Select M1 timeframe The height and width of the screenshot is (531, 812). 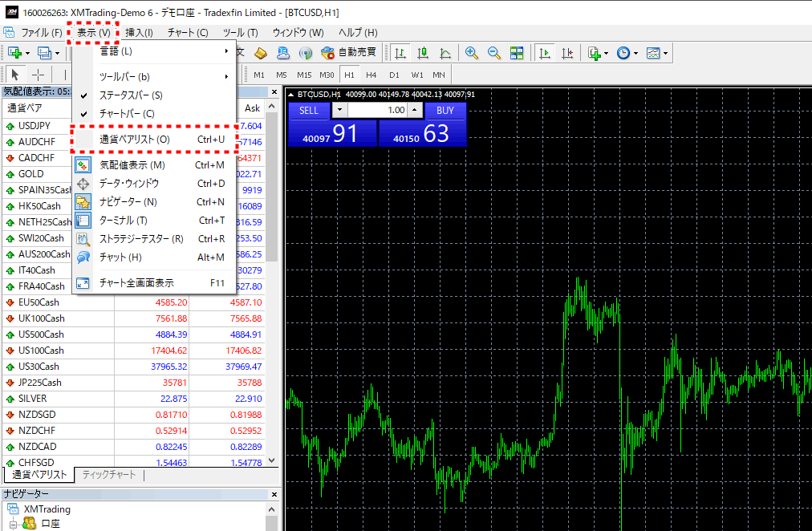259,75
